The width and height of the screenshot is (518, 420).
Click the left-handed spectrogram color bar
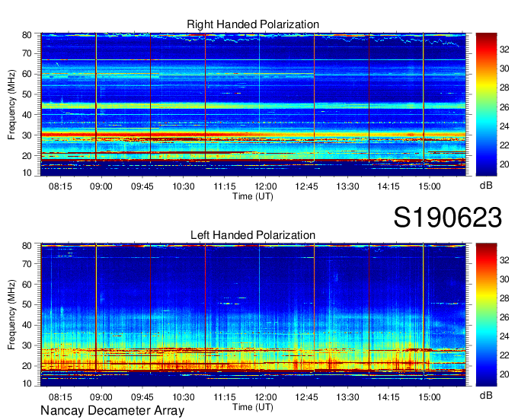click(x=486, y=315)
